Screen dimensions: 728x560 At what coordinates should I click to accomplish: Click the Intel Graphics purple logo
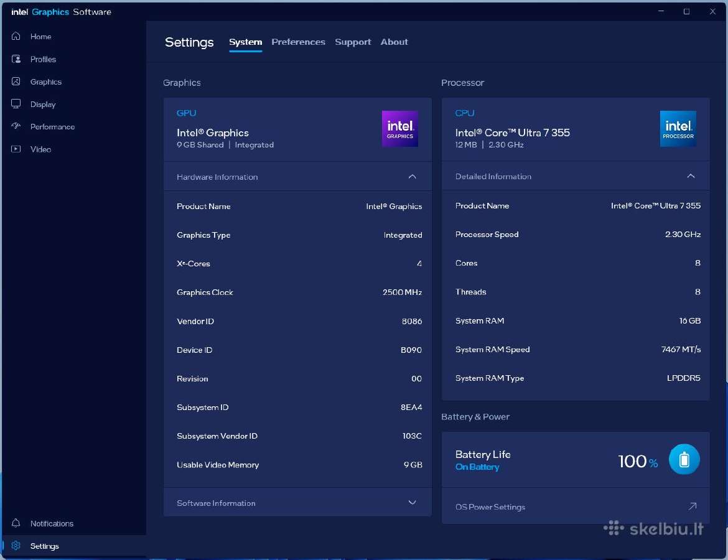399,129
